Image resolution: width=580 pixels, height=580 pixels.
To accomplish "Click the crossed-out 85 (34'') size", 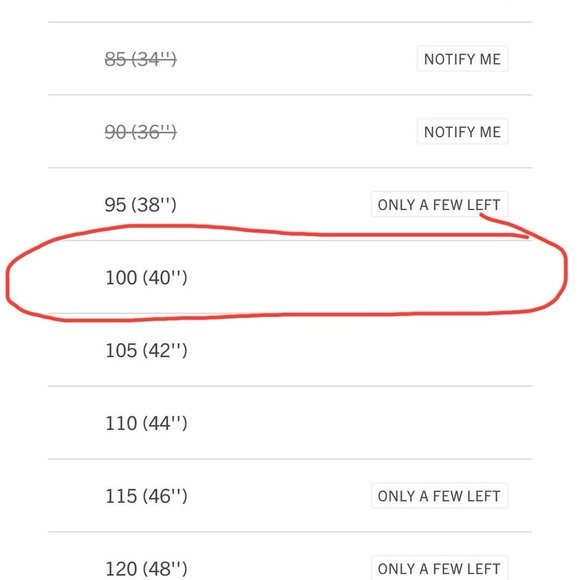I will pyautogui.click(x=141, y=59).
